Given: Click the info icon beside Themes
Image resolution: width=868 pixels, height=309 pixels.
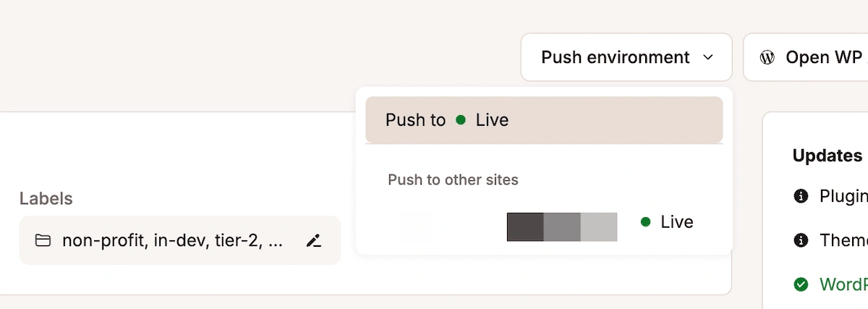Looking at the screenshot, I should tap(801, 240).
